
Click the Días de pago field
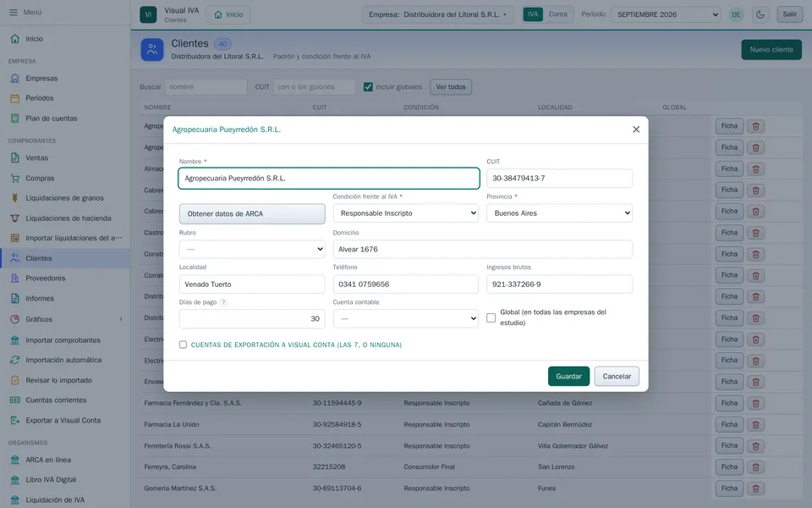coord(252,319)
